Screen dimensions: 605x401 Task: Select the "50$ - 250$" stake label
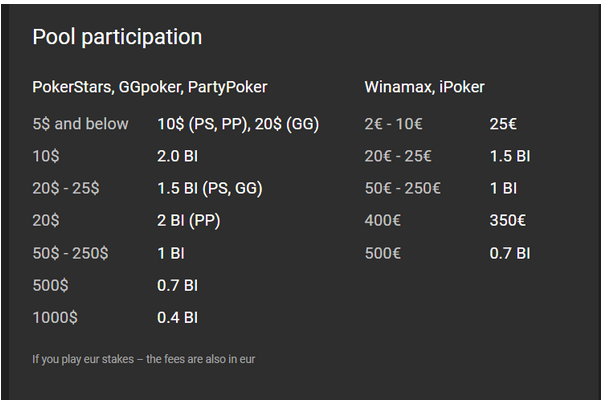(x=70, y=253)
